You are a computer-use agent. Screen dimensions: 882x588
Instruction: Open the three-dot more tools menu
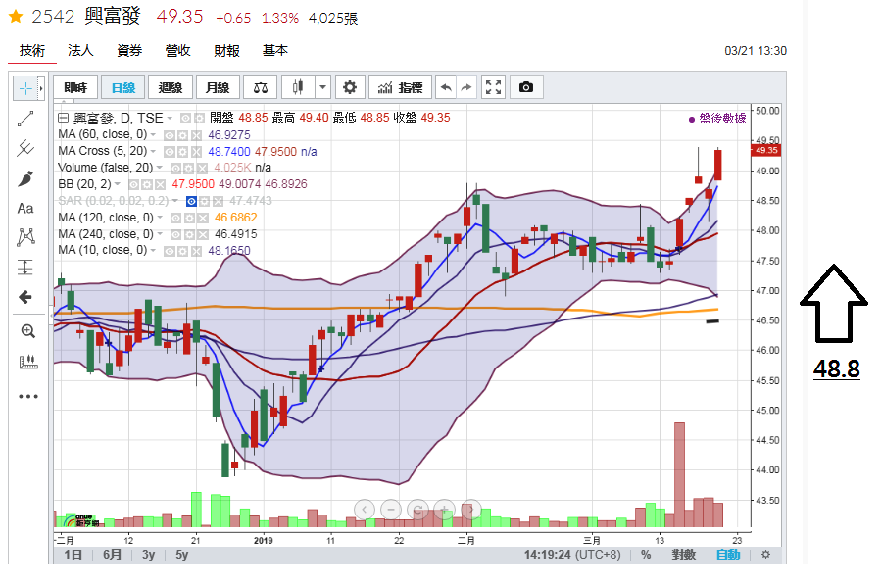(27, 396)
